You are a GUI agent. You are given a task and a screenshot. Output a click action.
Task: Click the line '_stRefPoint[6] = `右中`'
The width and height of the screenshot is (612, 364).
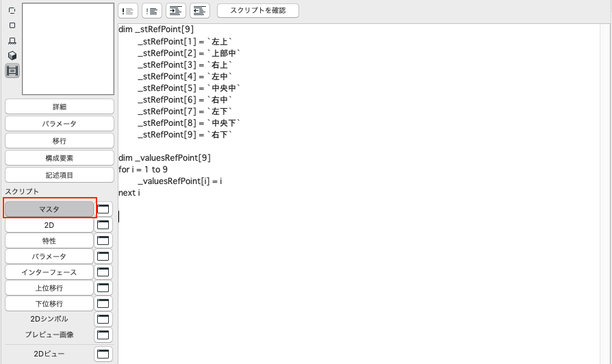(185, 100)
